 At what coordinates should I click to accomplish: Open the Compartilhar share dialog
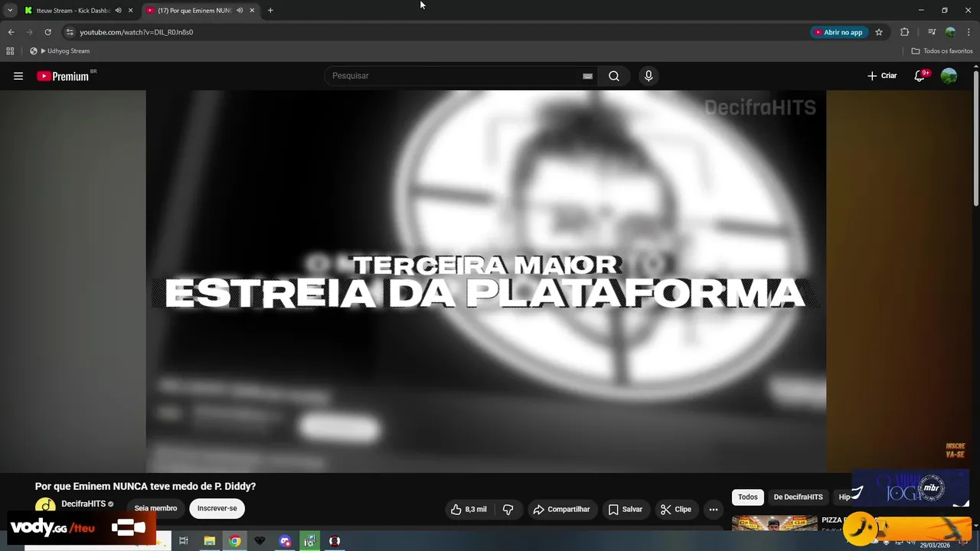point(563,509)
